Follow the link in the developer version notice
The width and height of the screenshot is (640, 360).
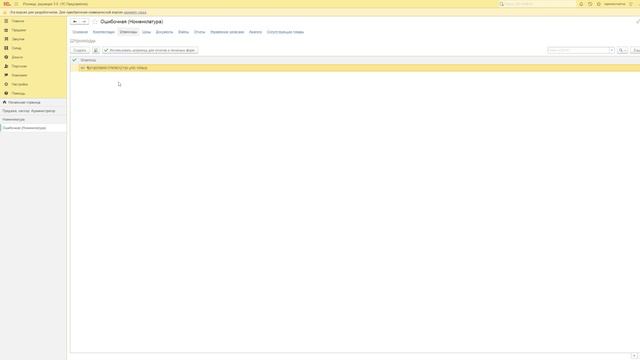coord(135,13)
